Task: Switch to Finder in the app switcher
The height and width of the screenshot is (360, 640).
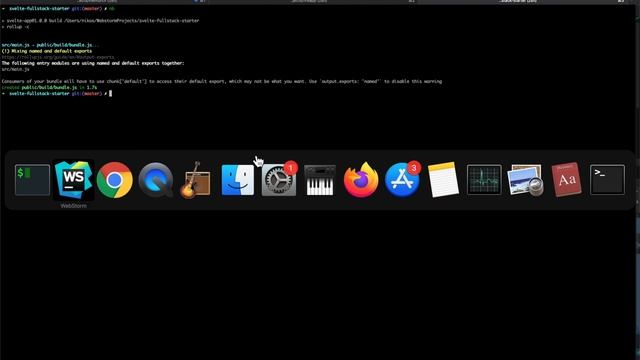Action: pyautogui.click(x=238, y=180)
